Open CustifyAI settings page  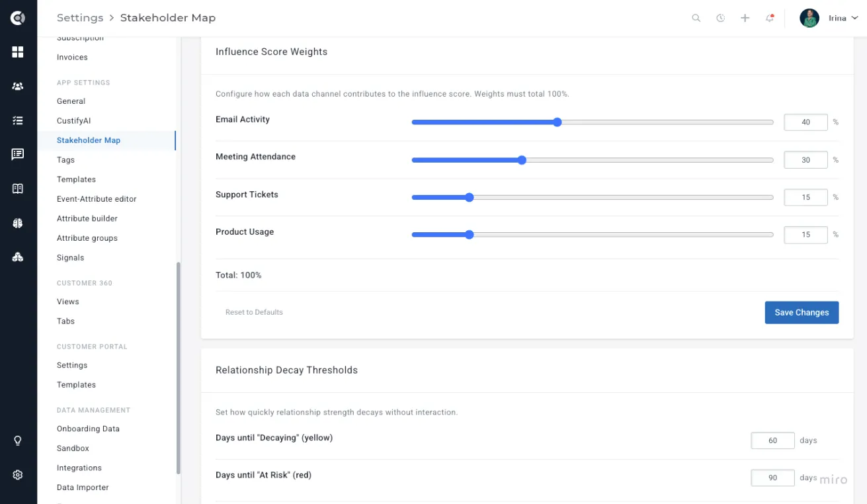click(x=73, y=121)
